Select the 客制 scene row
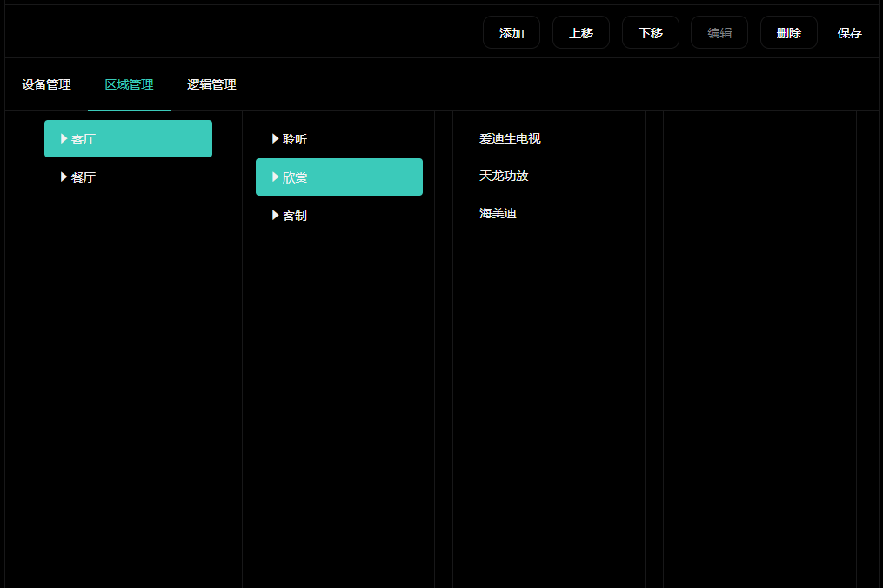 (339, 216)
